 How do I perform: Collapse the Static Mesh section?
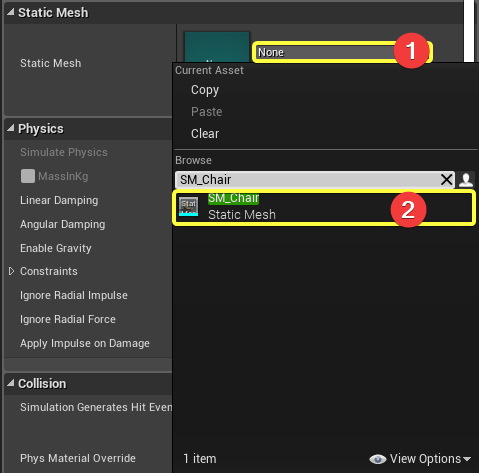11,12
